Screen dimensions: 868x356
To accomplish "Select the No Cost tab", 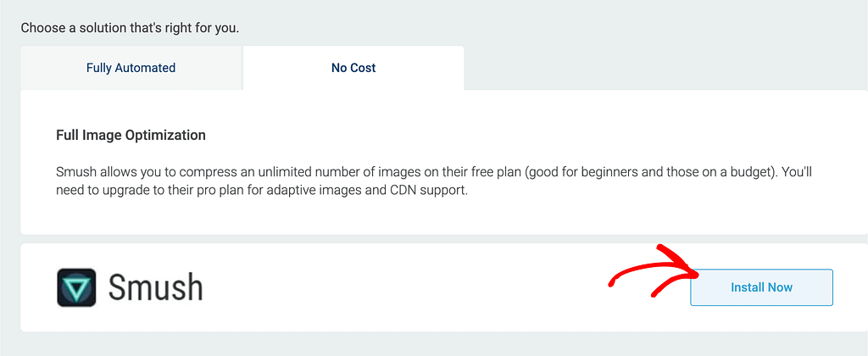I will [353, 68].
